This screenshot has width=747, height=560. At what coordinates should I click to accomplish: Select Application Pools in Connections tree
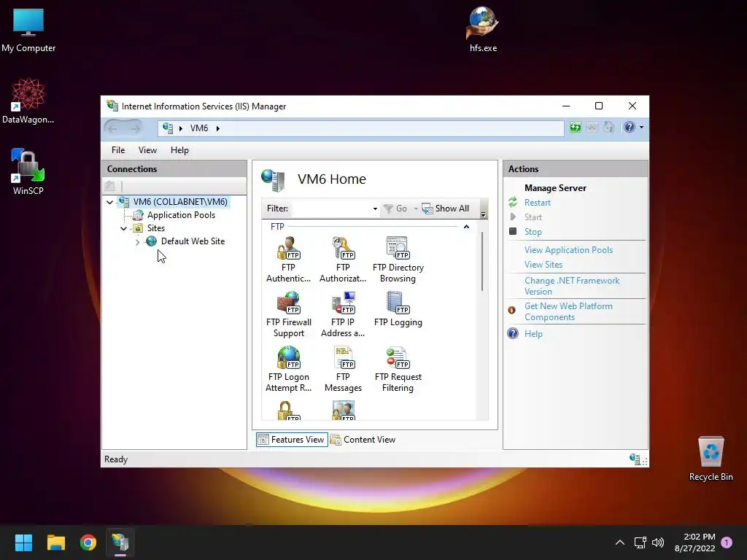(x=181, y=215)
